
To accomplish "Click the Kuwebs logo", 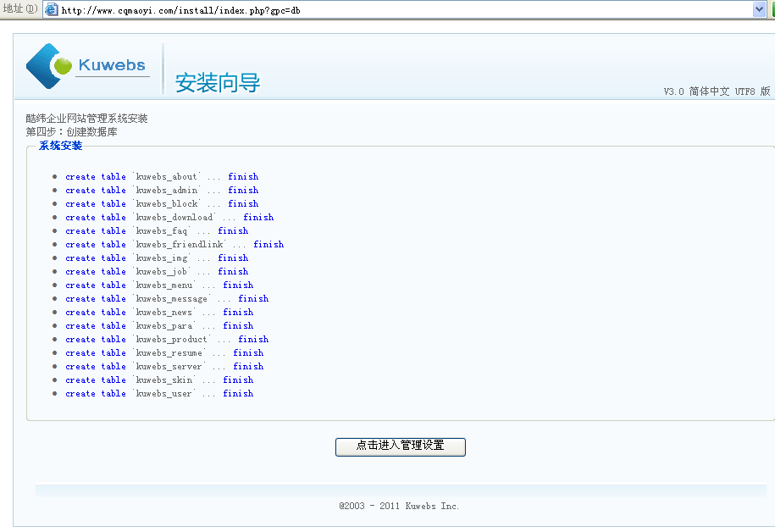I will (x=88, y=66).
